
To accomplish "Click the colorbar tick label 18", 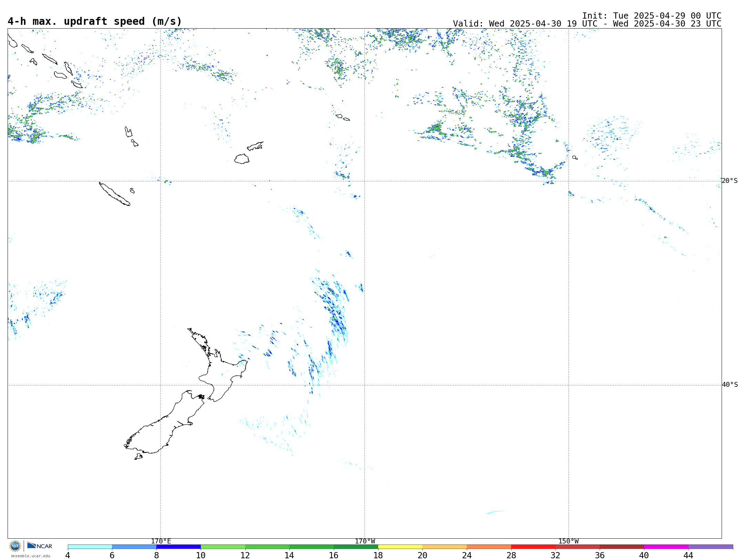I will [x=378, y=555].
